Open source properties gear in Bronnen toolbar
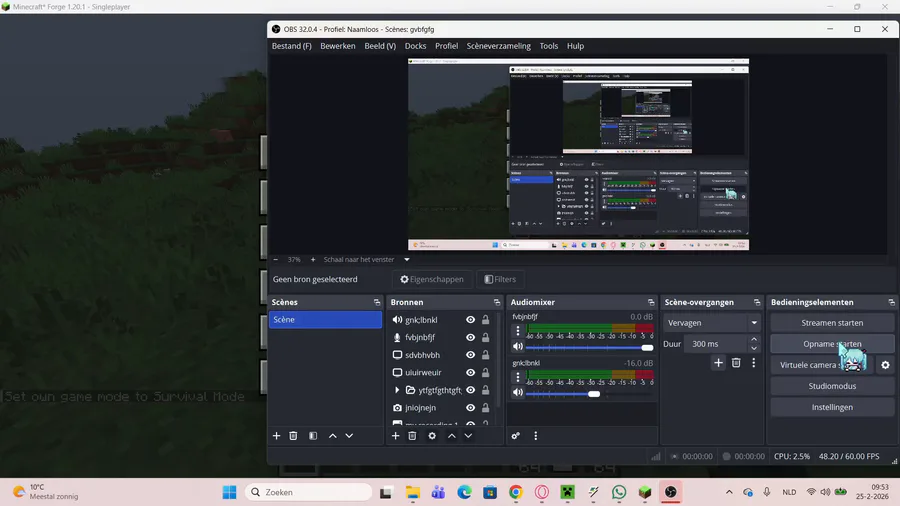Screen dimensions: 900x506 432,436
